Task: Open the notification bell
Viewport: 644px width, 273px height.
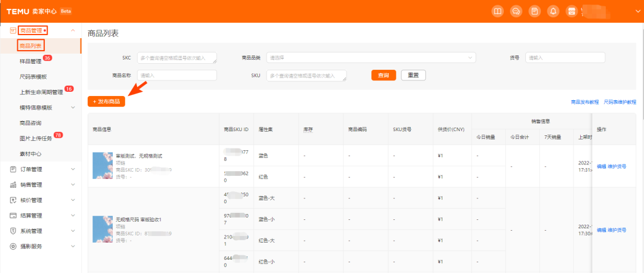Action: tap(553, 11)
